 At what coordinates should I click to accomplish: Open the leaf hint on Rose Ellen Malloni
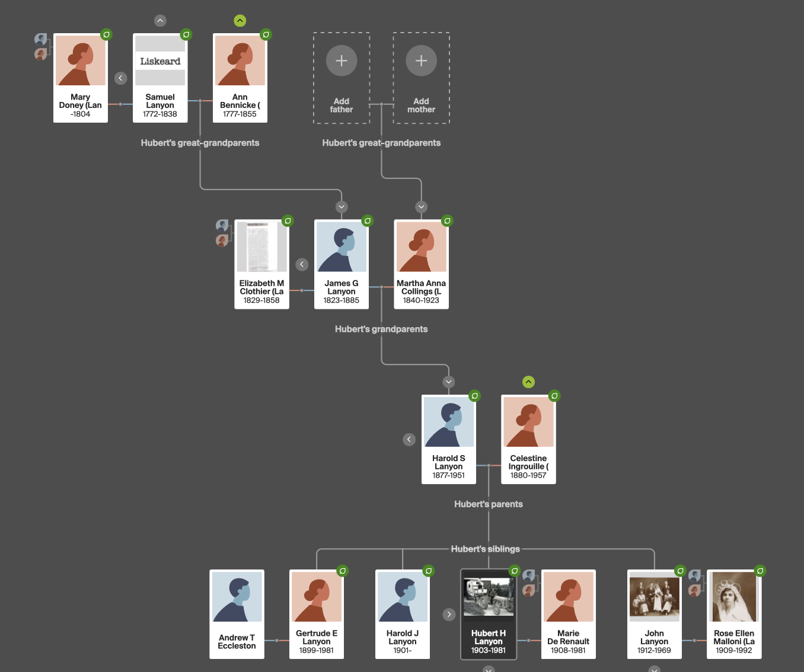point(760,571)
